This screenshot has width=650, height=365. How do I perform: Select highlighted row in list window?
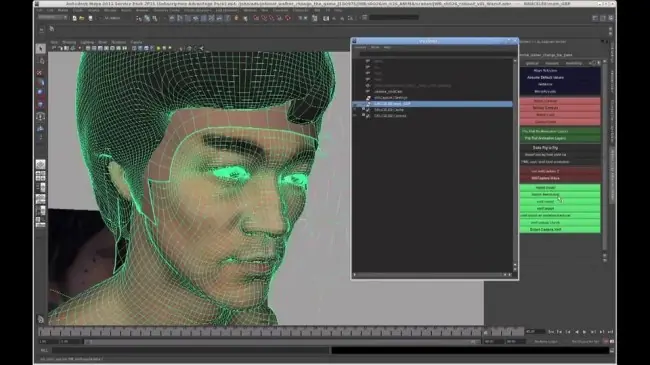pos(432,104)
